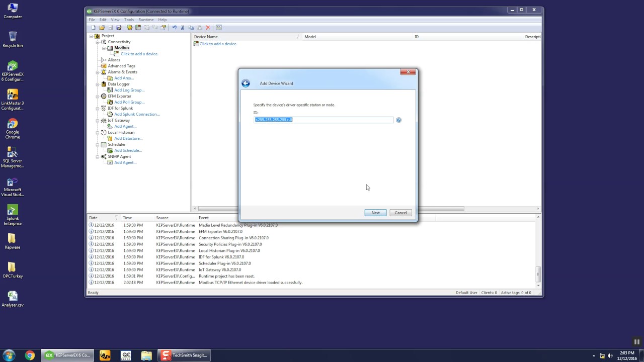Image resolution: width=644 pixels, height=362 pixels.
Task: Click 'Add Log Group...' under Data Logger
Action: coord(129,90)
